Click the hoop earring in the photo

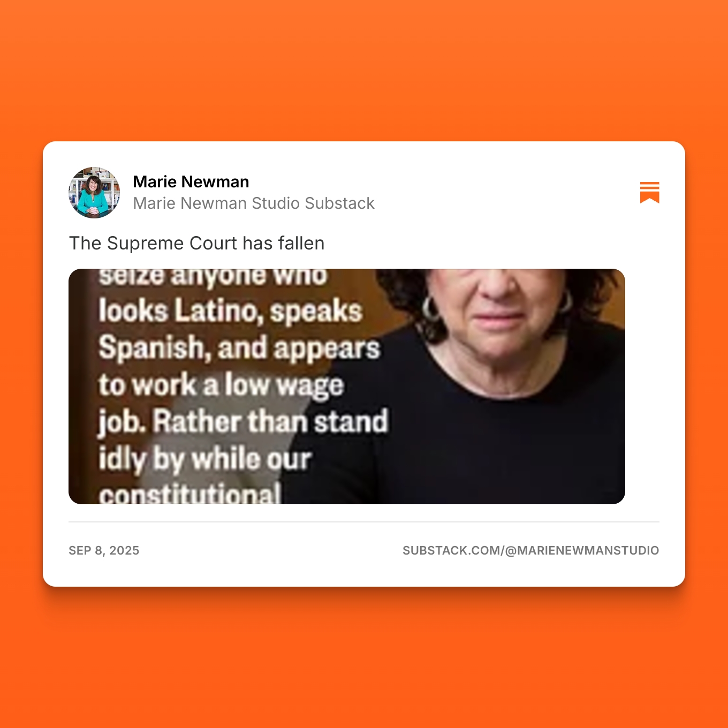tap(430, 309)
